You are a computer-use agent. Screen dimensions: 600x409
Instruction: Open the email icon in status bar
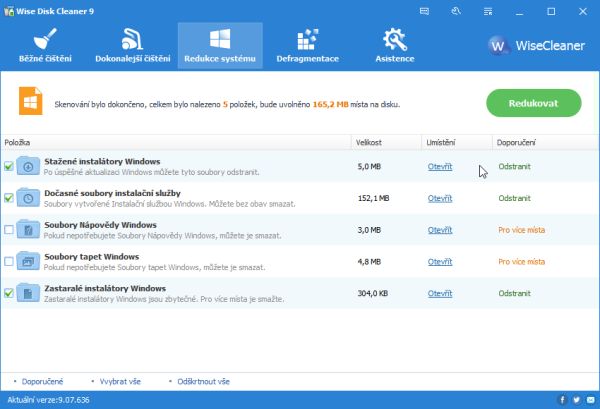pos(590,400)
